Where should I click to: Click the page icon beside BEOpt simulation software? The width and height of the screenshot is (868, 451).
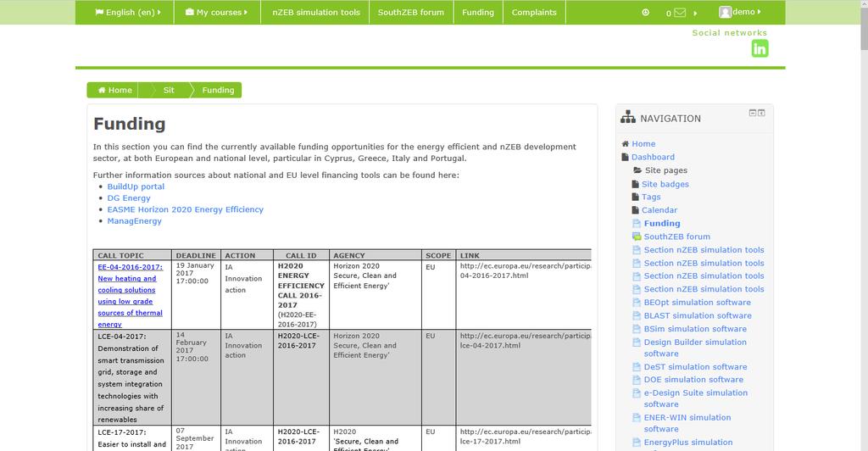[x=637, y=303]
